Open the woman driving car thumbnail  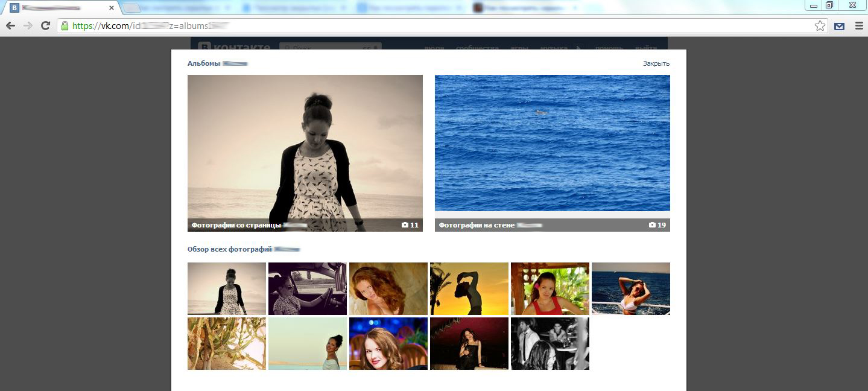[308, 288]
